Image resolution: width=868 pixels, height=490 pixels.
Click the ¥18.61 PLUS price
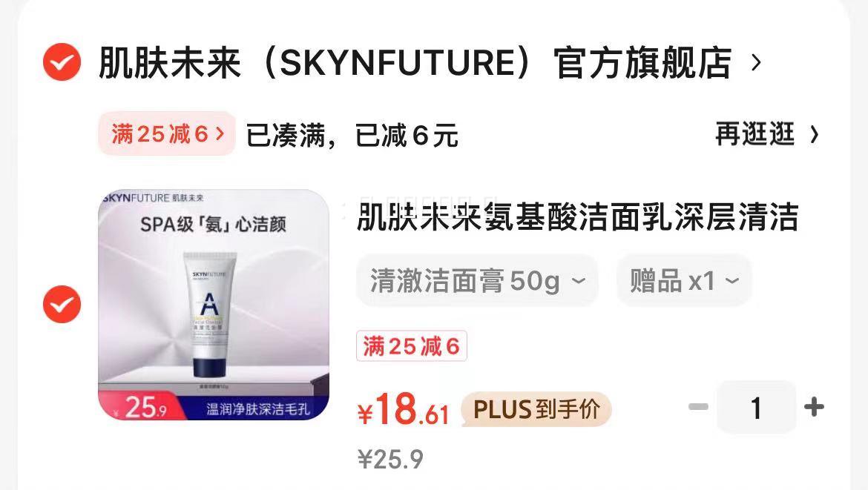click(x=403, y=411)
